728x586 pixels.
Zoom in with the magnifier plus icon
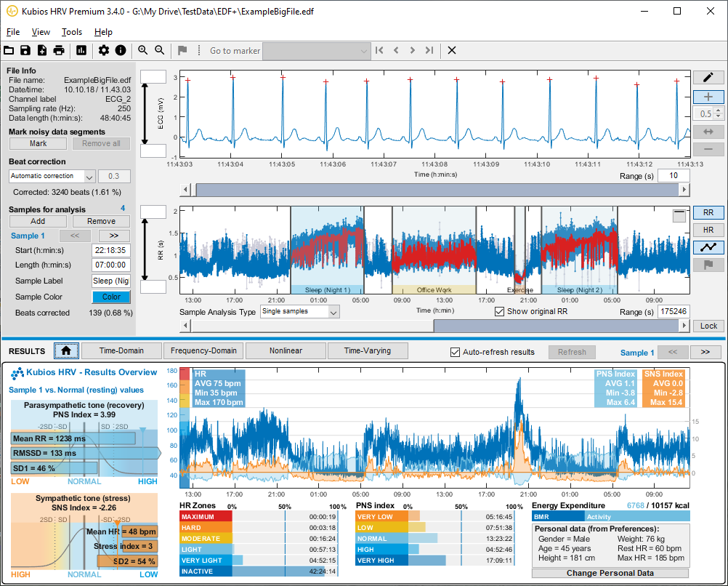(x=142, y=50)
